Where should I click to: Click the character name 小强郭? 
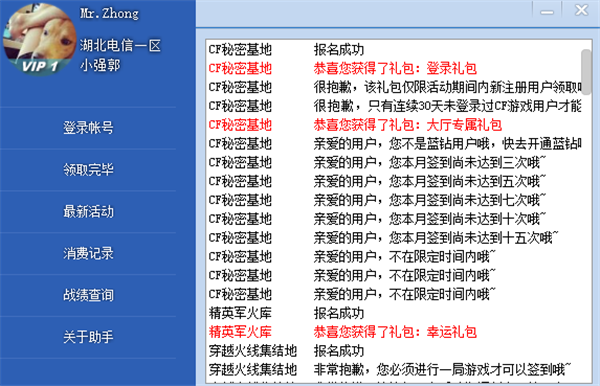(x=100, y=65)
